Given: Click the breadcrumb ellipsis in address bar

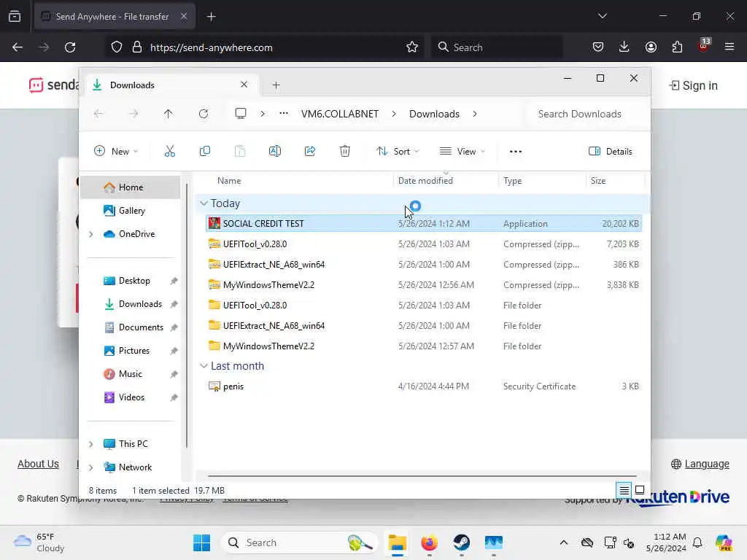Looking at the screenshot, I should (x=284, y=114).
